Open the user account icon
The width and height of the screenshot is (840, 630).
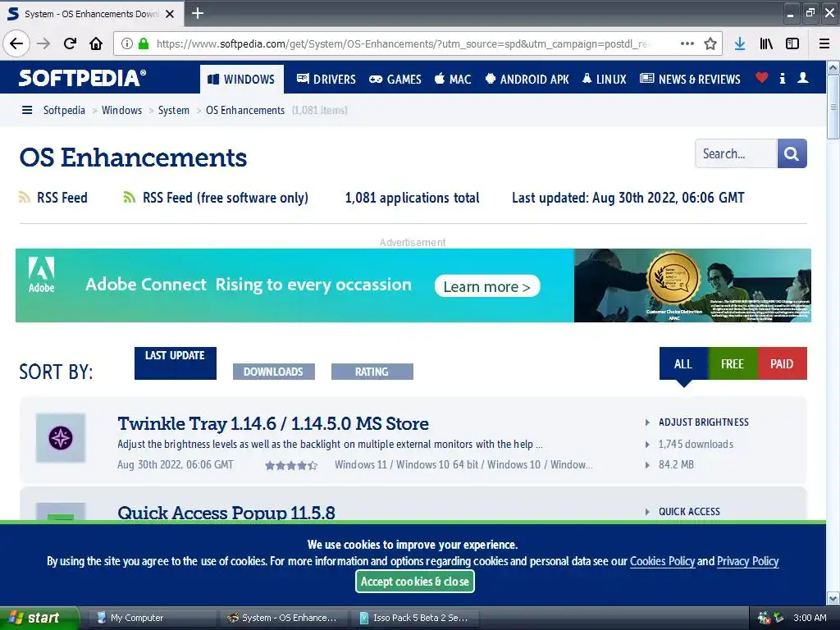pos(802,78)
